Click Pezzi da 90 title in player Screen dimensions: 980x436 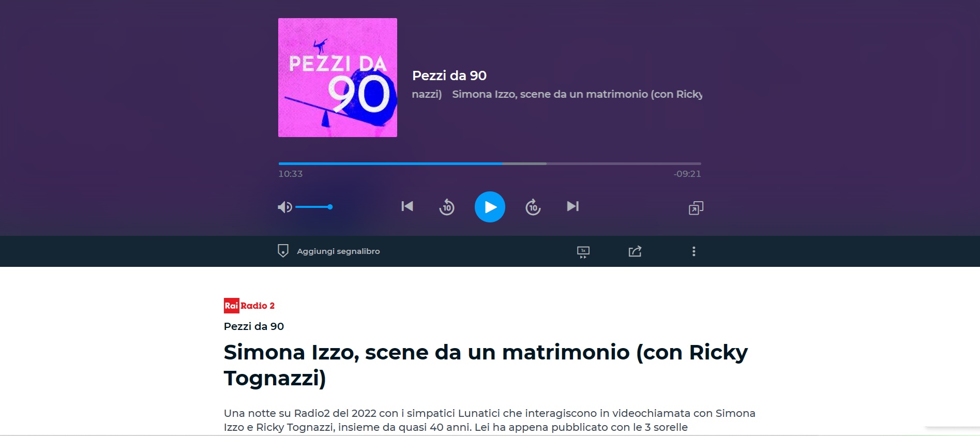[x=449, y=76]
